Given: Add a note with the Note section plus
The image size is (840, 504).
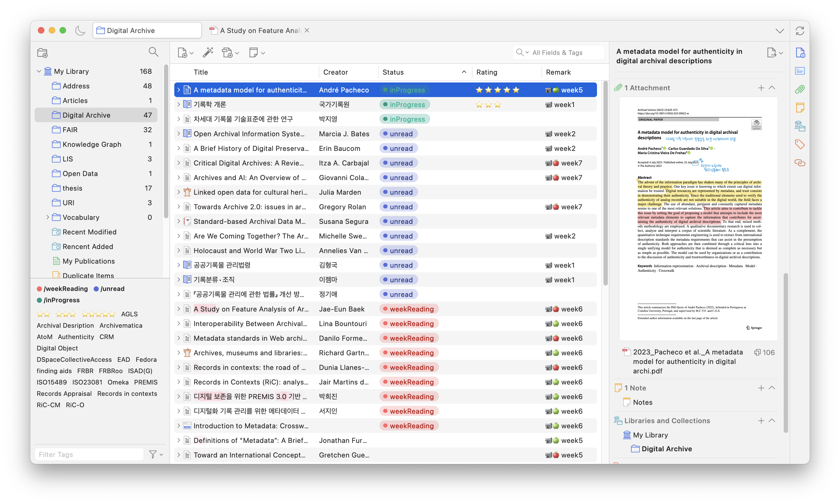Looking at the screenshot, I should coord(761,388).
